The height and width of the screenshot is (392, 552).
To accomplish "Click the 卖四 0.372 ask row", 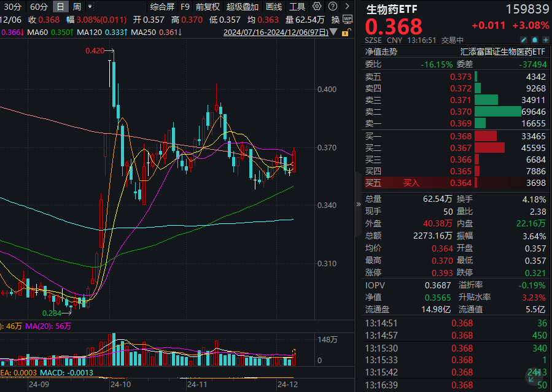I will [x=455, y=88].
